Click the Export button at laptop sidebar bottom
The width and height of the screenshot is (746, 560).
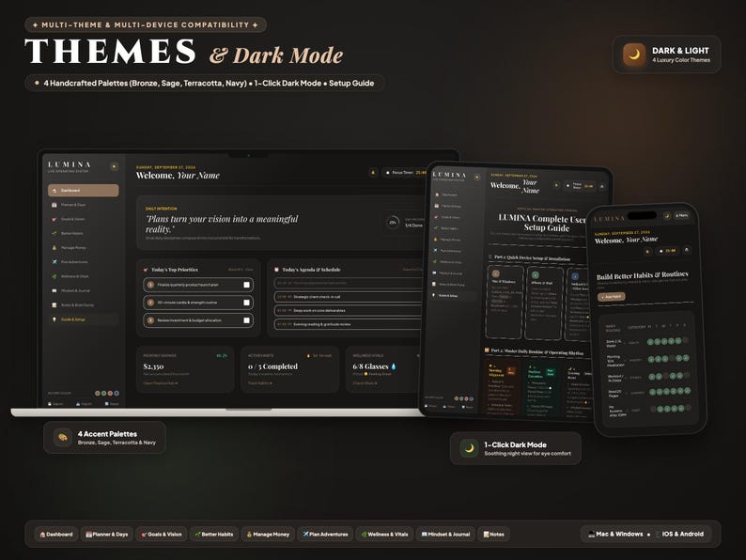[x=55, y=403]
